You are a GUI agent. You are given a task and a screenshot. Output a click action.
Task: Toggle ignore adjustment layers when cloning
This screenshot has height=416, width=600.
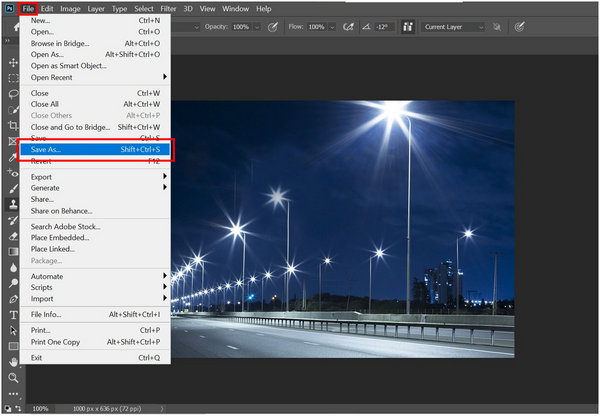tap(497, 27)
